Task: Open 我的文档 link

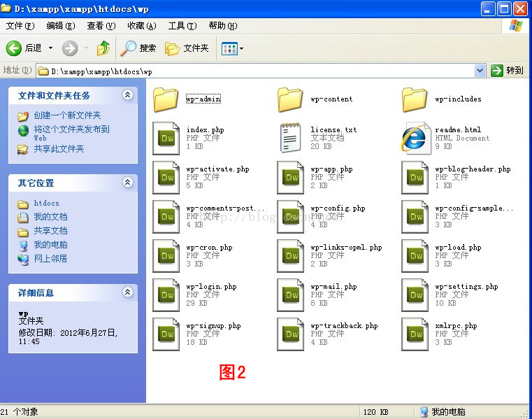Action: coord(50,217)
